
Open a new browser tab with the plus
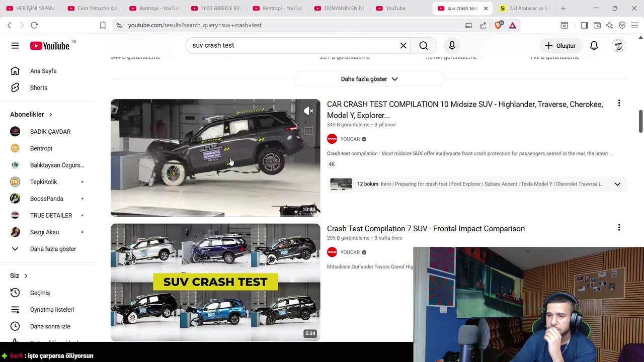click(x=563, y=9)
